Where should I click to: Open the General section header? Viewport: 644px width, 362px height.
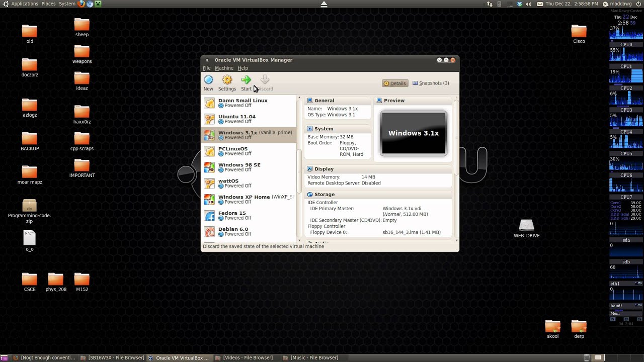(x=338, y=101)
